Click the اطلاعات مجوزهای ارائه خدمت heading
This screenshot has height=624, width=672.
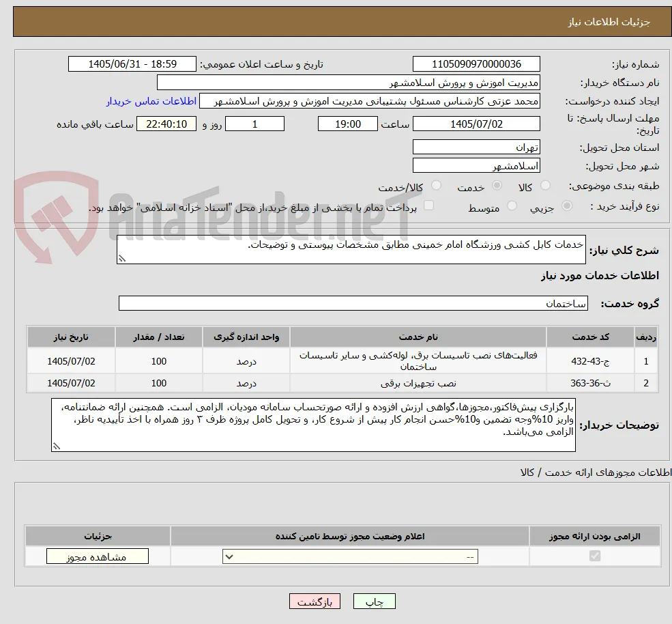(x=596, y=472)
